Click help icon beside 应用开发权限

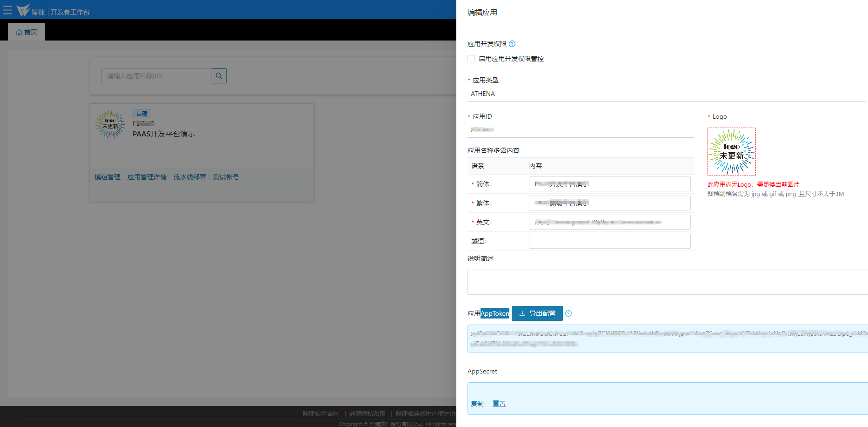512,44
